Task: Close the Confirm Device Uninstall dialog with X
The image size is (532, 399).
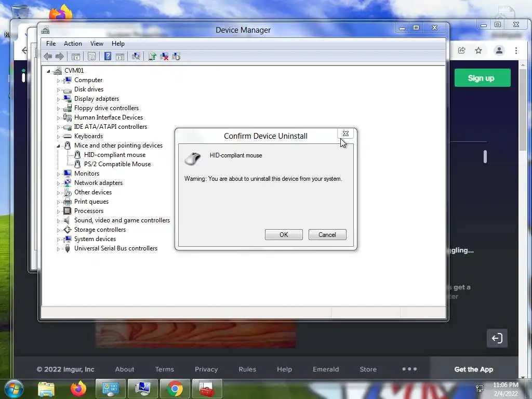Action: click(x=345, y=134)
